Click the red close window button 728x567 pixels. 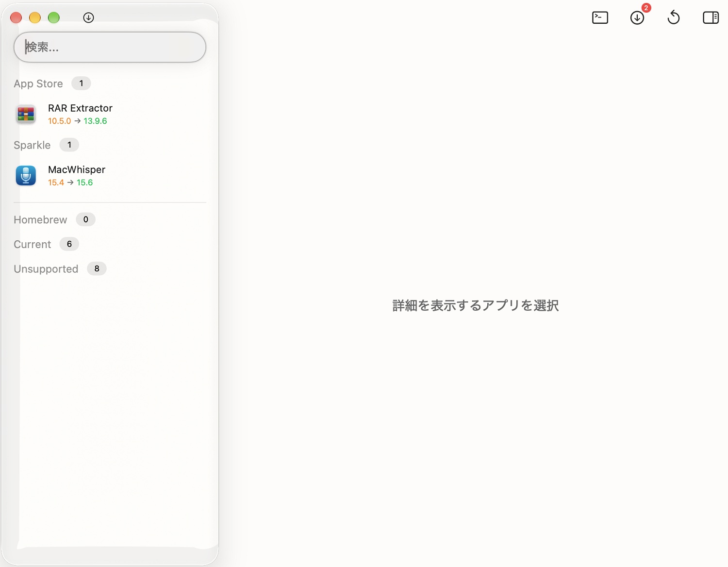point(16,17)
